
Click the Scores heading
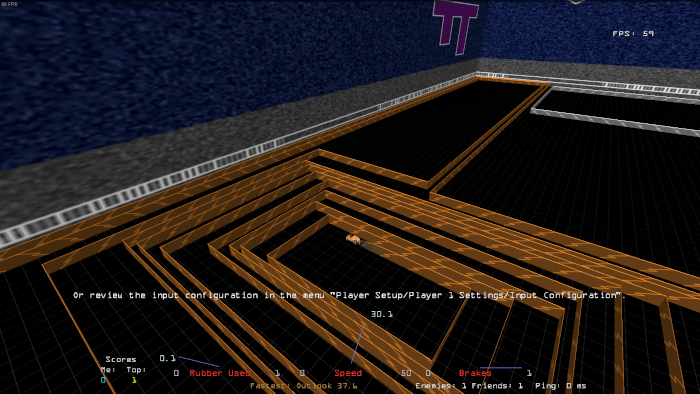click(x=121, y=359)
